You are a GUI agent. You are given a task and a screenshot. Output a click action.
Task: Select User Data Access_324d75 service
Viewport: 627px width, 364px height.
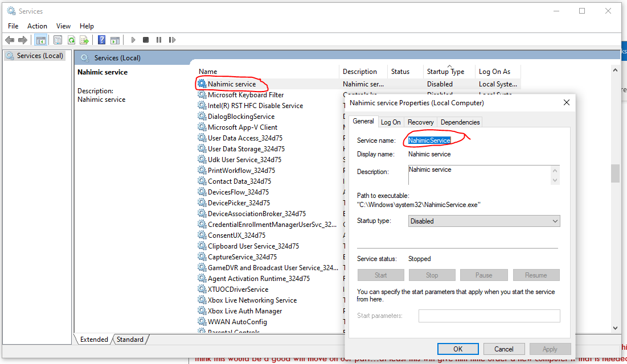(x=245, y=138)
